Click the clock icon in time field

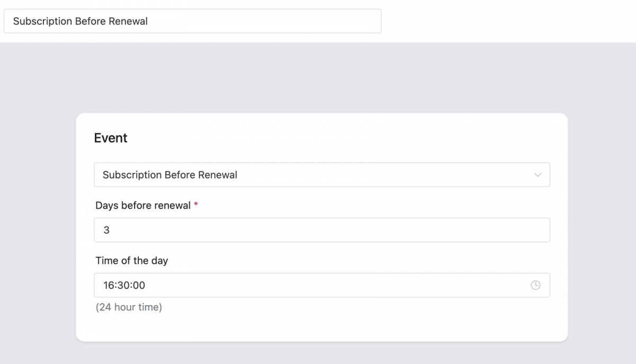pyautogui.click(x=536, y=285)
